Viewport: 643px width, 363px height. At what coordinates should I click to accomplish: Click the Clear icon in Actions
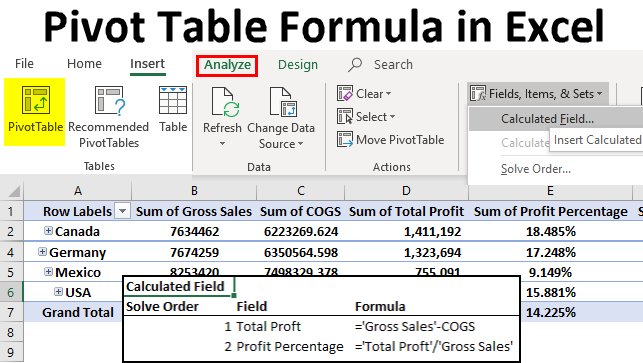click(x=344, y=94)
